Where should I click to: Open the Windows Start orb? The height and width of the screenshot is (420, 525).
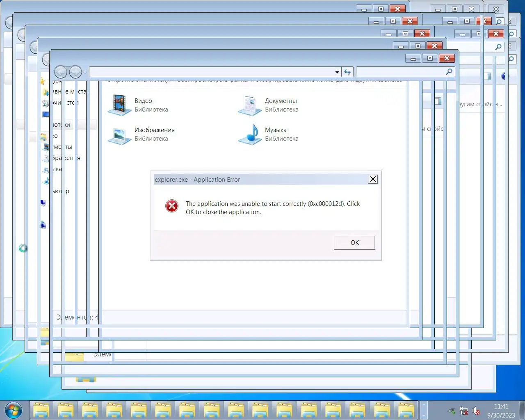tap(14, 410)
